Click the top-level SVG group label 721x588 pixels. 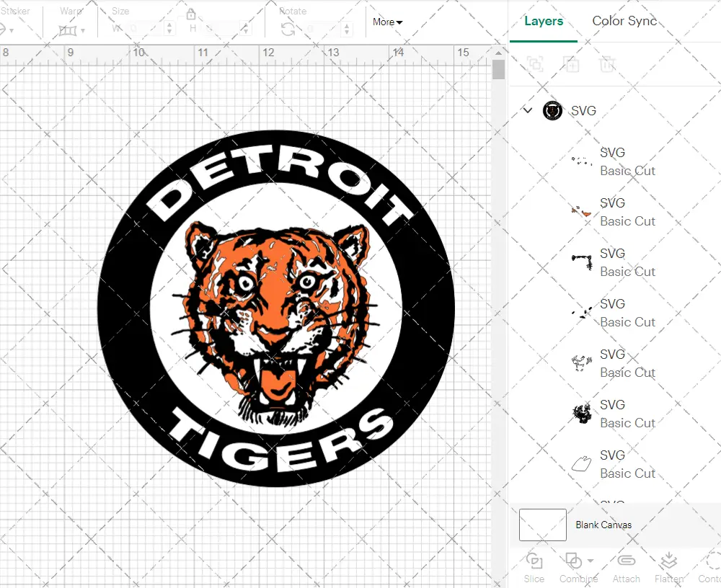[583, 111]
